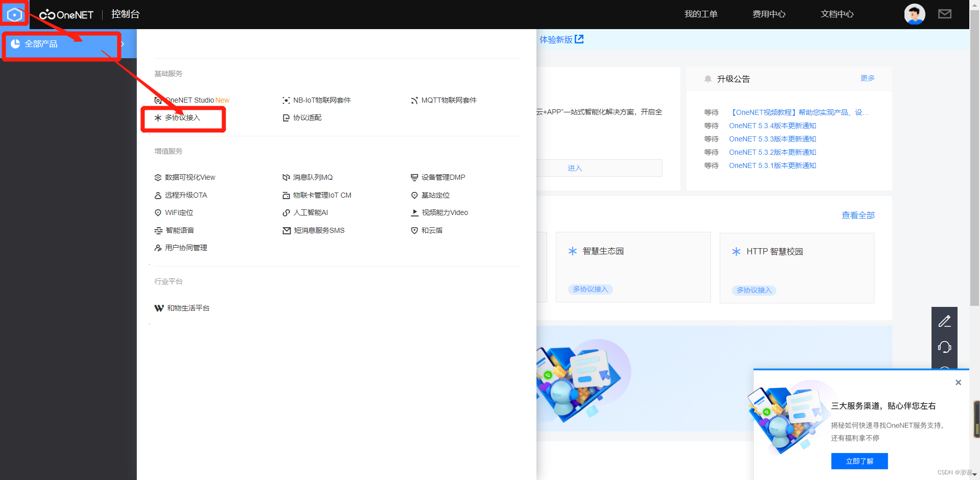Click 基站定位 pin icon
Viewport: 980px width, 480px height.
click(414, 196)
